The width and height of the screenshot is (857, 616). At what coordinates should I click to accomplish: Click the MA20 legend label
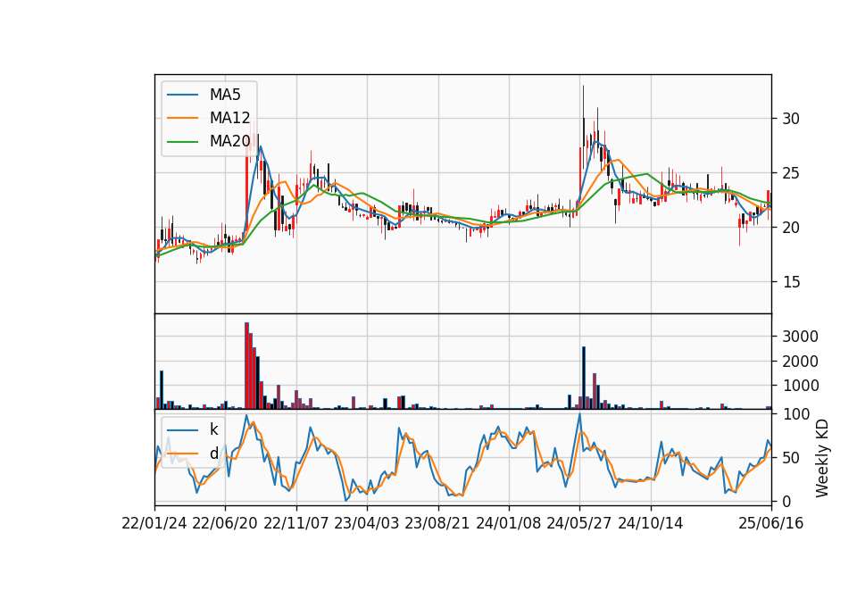pyautogui.click(x=229, y=141)
